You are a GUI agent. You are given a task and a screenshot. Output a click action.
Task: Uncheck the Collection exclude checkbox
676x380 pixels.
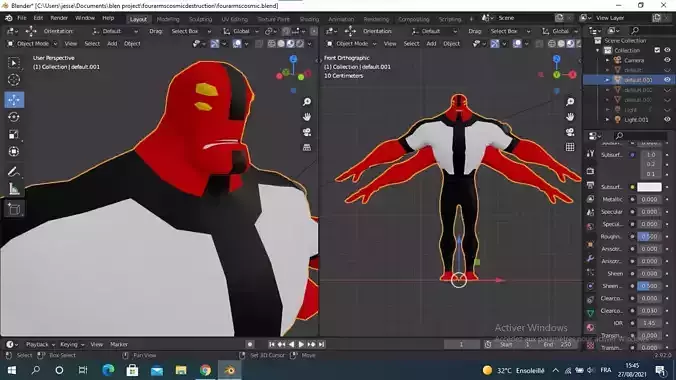pos(657,50)
